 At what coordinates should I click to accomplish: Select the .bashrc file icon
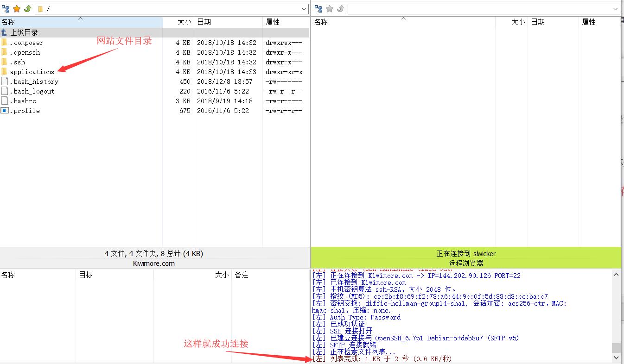tap(5, 100)
